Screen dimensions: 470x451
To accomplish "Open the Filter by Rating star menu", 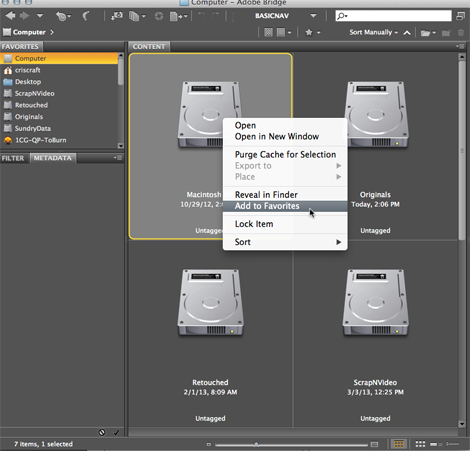I will [312, 32].
